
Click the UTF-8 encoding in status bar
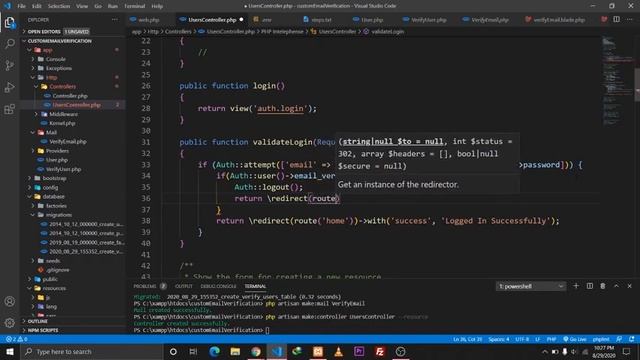pos(522,339)
